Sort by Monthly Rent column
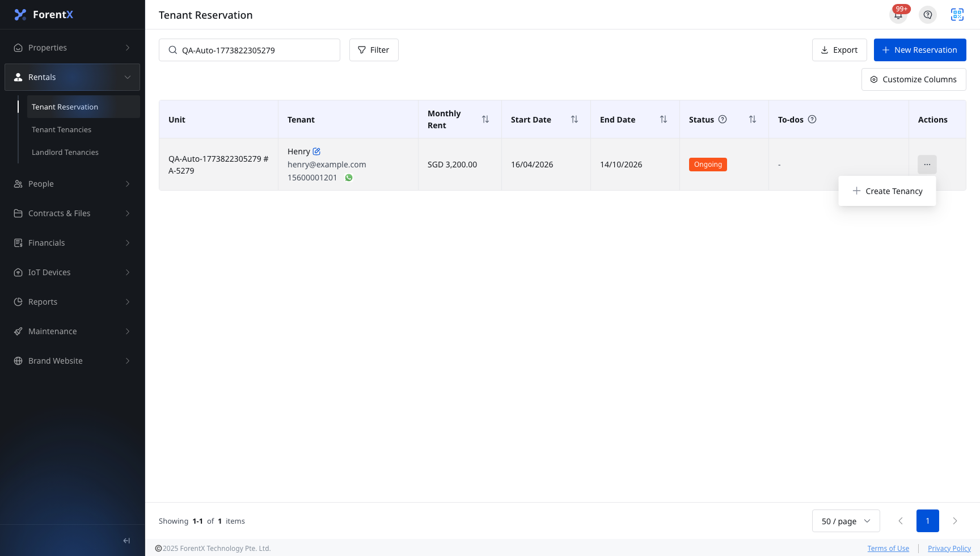The height and width of the screenshot is (556, 980). 485,119
